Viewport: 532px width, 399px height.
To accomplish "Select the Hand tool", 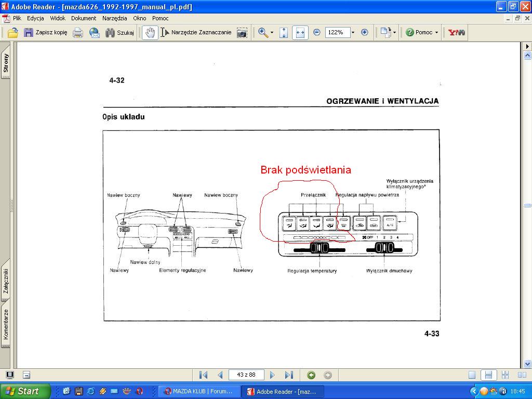I will point(150,32).
